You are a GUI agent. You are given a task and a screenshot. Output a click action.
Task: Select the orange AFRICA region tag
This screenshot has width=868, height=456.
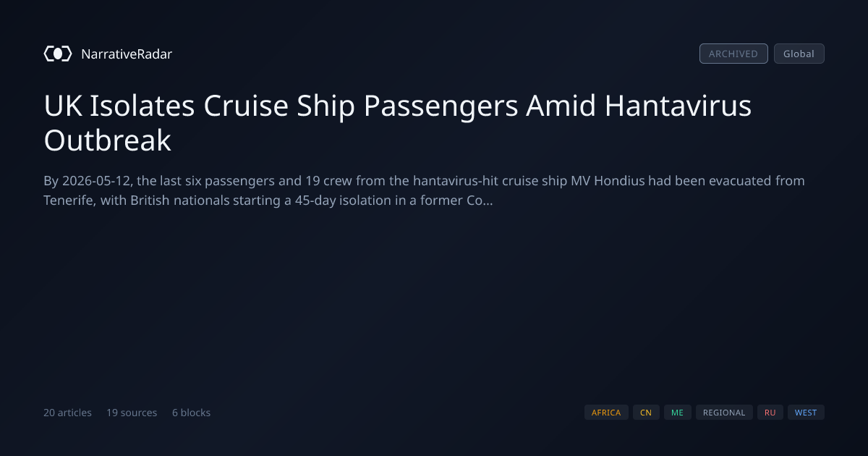[606, 413]
